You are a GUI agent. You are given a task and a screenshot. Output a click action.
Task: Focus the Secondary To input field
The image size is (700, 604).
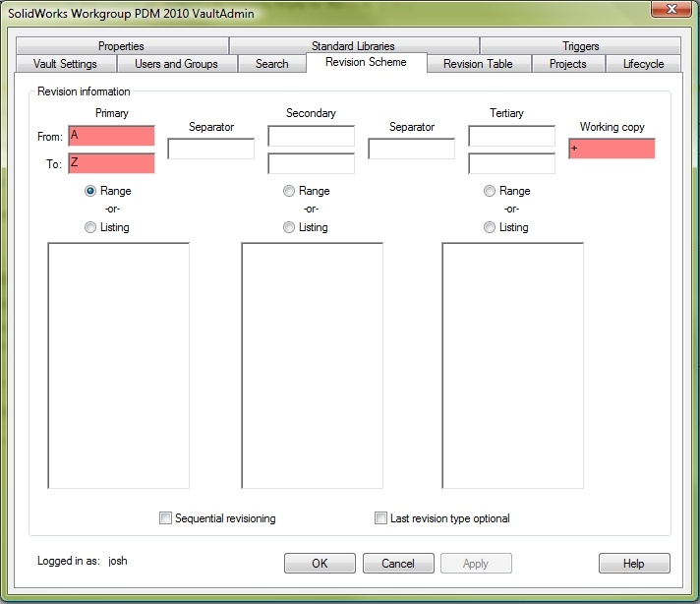(311, 163)
